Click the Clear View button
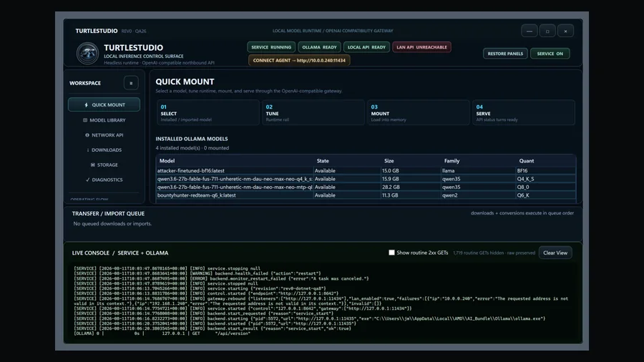Viewport: 644px width, 362px height. (555, 253)
